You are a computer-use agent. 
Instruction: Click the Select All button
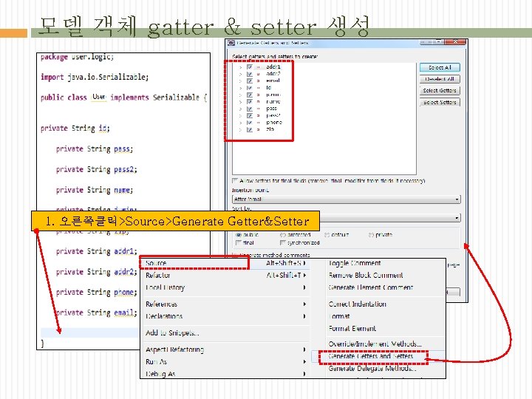440,67
